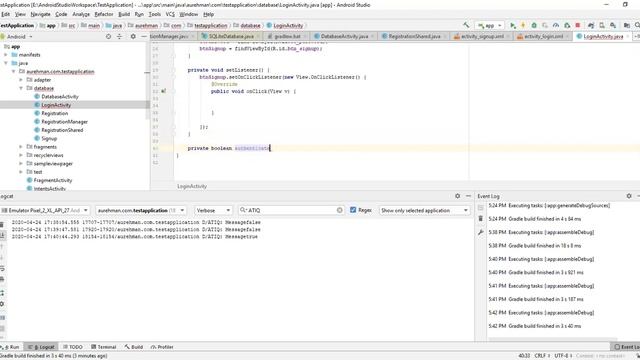Run the app with the green play icon
This screenshot has height=360, width=640.
pyautogui.click(x=513, y=25)
